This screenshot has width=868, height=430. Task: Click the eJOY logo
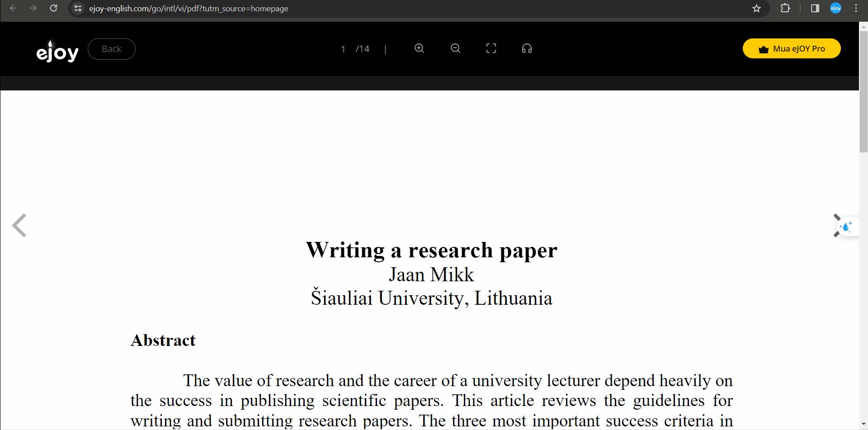point(57,51)
